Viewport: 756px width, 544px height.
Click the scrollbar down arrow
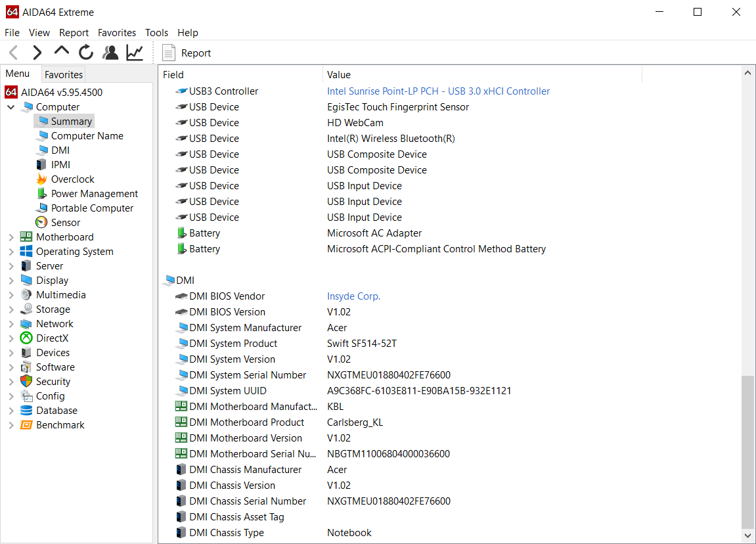point(747,535)
